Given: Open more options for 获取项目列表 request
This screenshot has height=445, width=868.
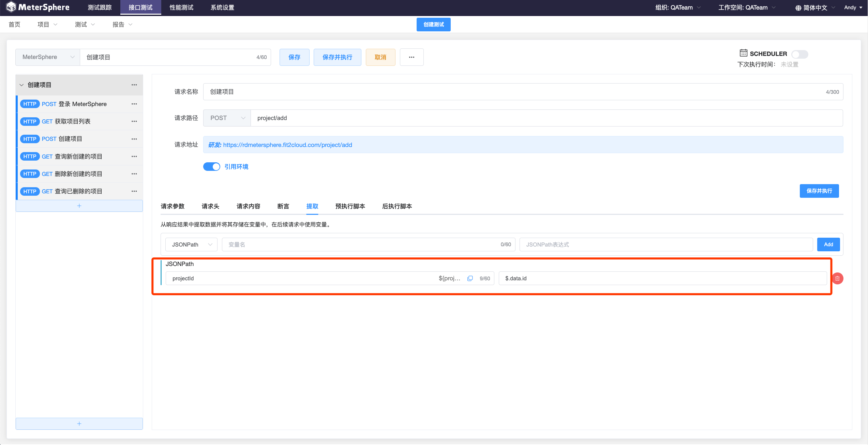Looking at the screenshot, I should point(134,121).
